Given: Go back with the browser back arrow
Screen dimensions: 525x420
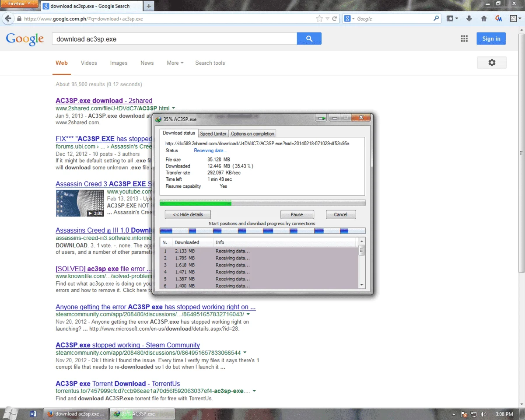Looking at the screenshot, I should pyautogui.click(x=7, y=19).
